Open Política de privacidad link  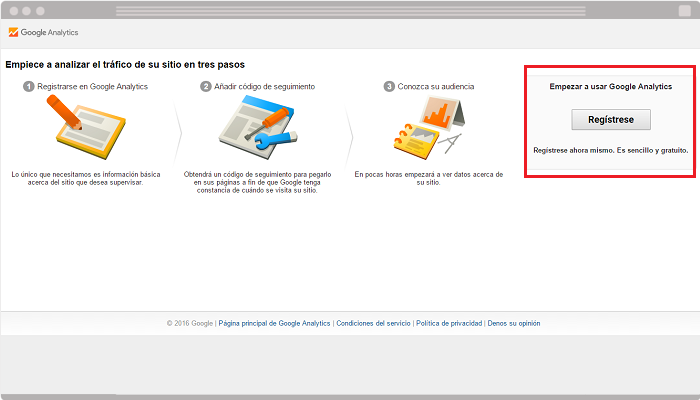coord(449,323)
